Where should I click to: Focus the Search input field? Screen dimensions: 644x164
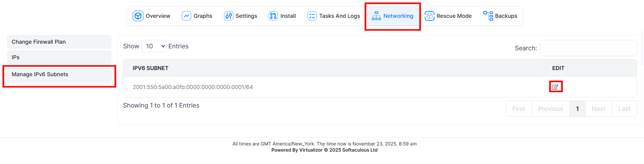click(x=588, y=48)
